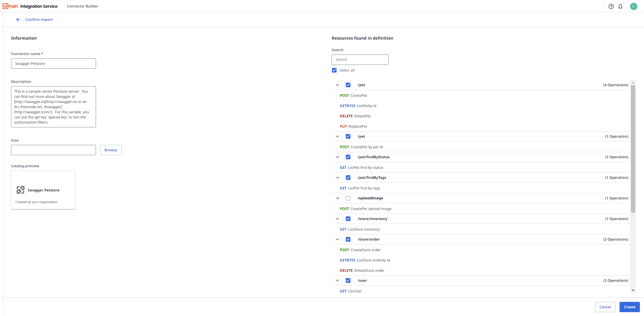Select the GETBYID ListPetby id operation
Viewport: 644px width, 316px height.
358,106
